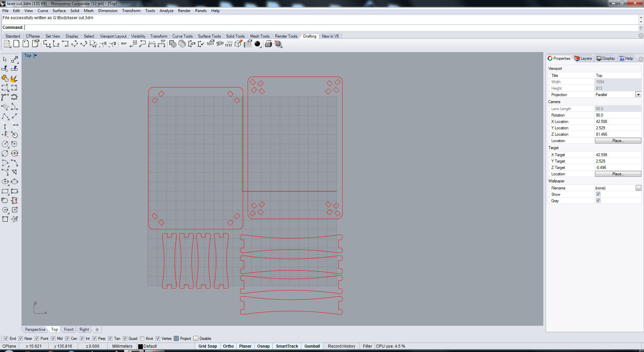The width and height of the screenshot is (644, 352).
Task: Click the add viewport tab plus button
Action: [97, 329]
